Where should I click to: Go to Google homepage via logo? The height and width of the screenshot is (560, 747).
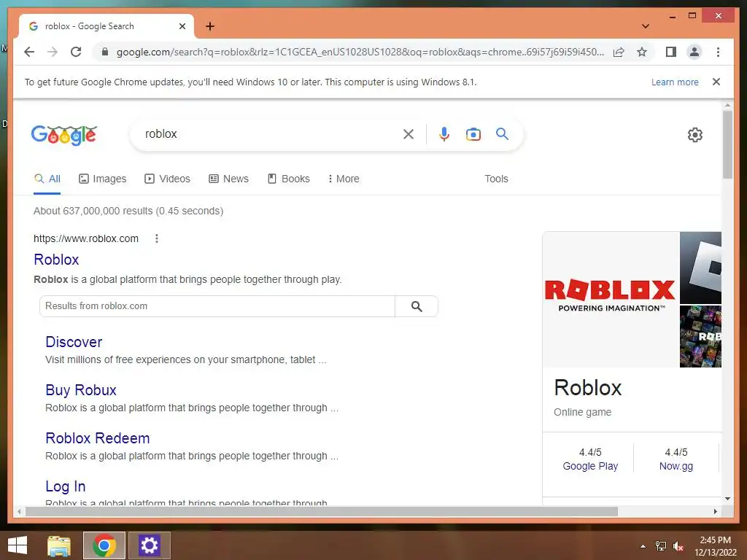tap(64, 135)
